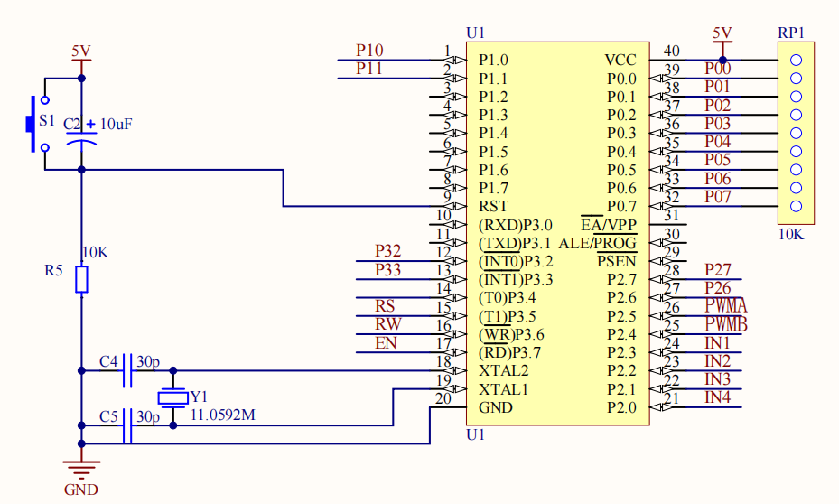Select the S1 push button switch symbol

coord(37,124)
